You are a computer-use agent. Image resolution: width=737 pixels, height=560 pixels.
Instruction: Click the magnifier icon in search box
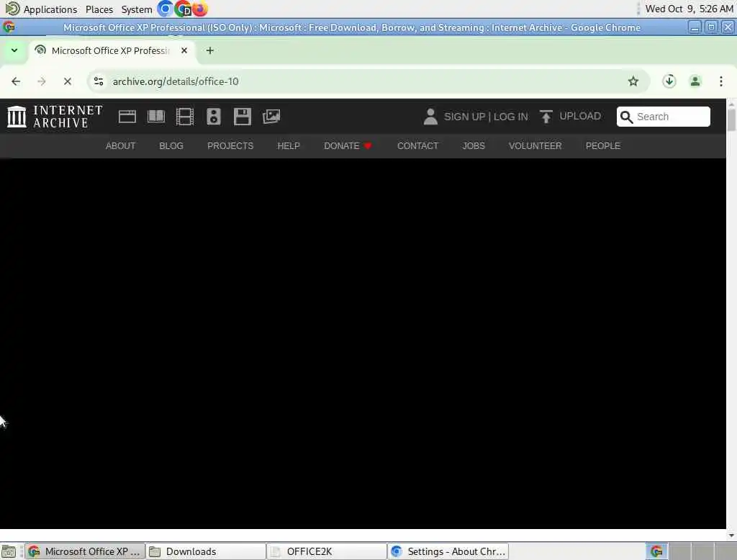click(x=627, y=117)
